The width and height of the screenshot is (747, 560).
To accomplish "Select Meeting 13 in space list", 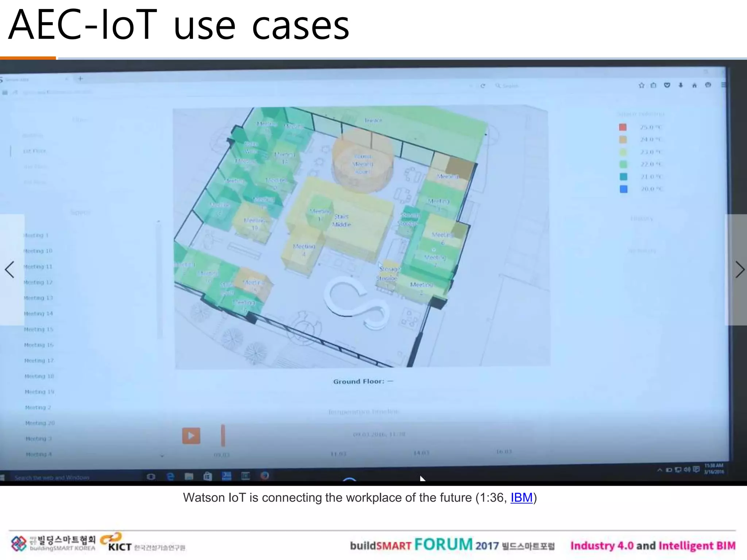I will tap(38, 298).
